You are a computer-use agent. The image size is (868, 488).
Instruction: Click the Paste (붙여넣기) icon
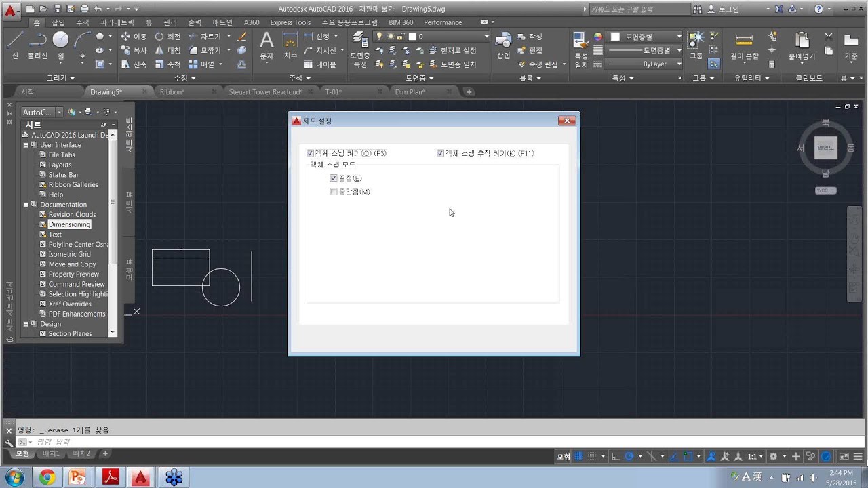(802, 45)
